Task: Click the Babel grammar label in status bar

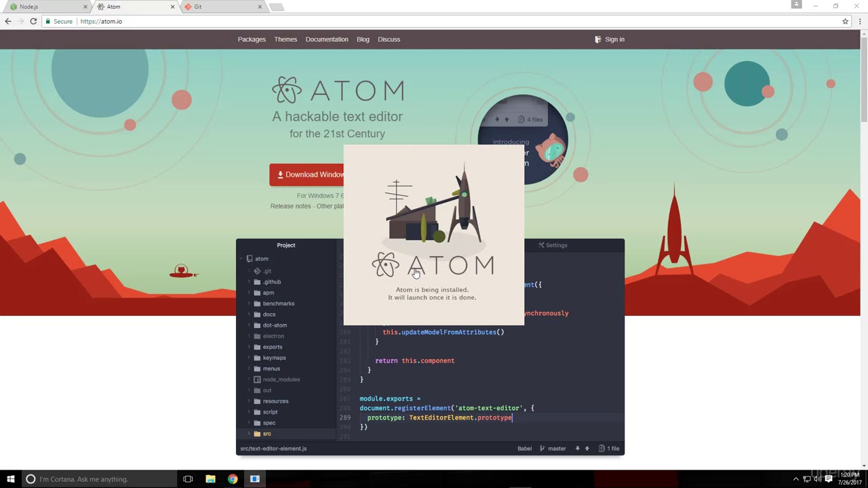Action: coord(525,449)
